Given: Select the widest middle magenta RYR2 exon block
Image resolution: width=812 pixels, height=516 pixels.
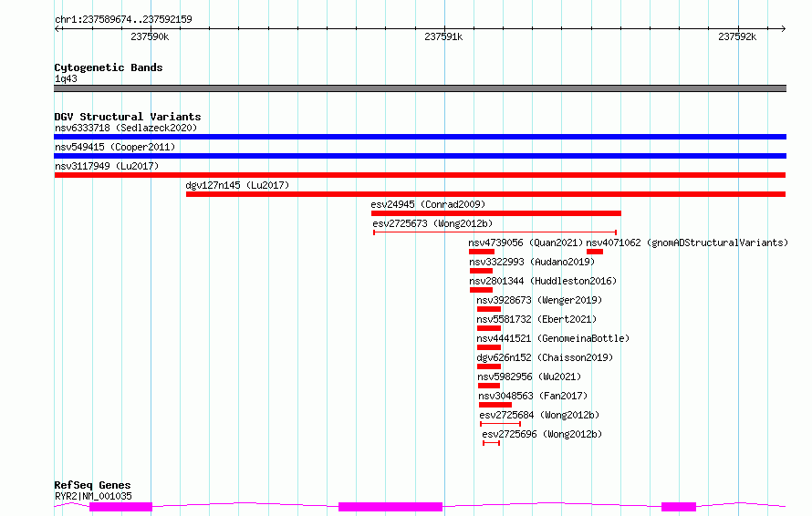Looking at the screenshot, I should coord(390,507).
